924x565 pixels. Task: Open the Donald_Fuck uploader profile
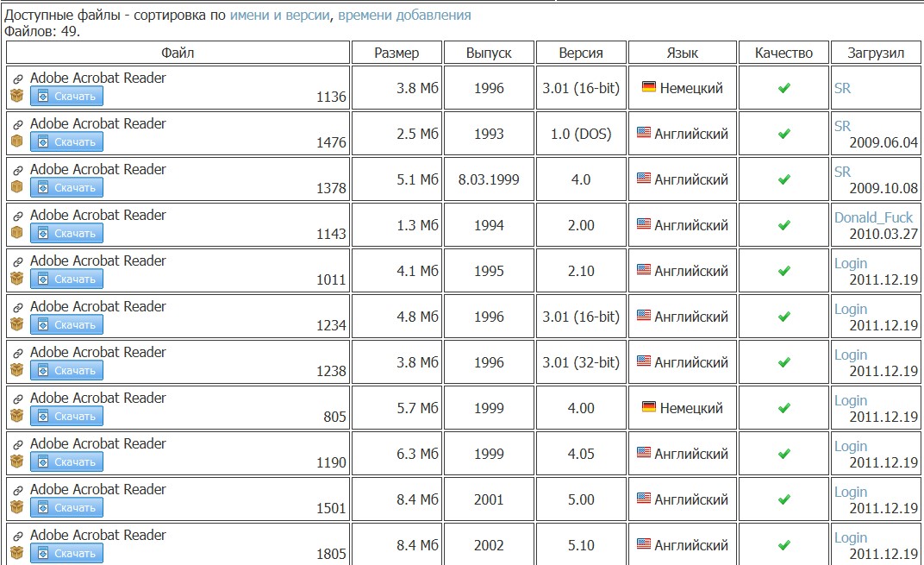point(873,217)
